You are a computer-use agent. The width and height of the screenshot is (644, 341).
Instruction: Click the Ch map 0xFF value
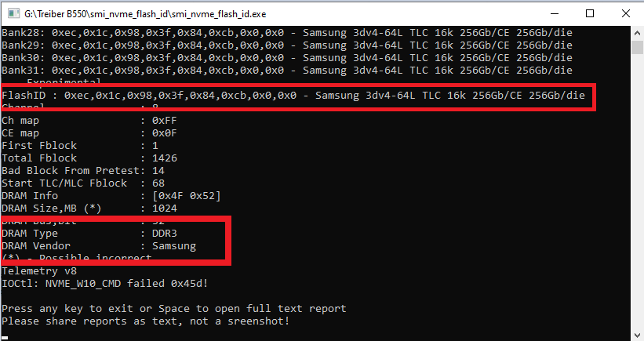click(164, 121)
